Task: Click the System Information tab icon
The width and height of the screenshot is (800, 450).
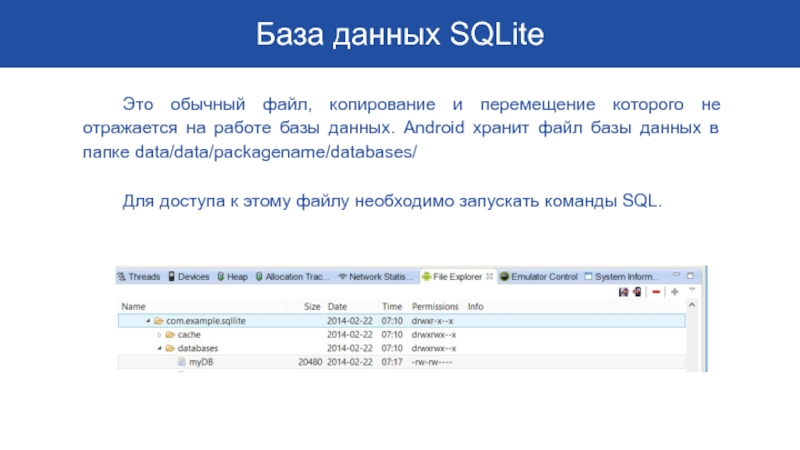Action: click(588, 277)
